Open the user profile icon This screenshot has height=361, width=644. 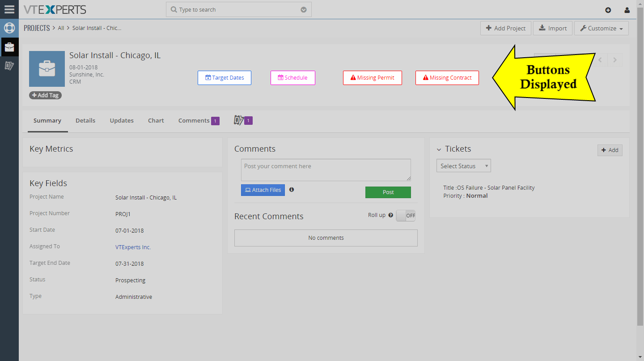tap(627, 10)
